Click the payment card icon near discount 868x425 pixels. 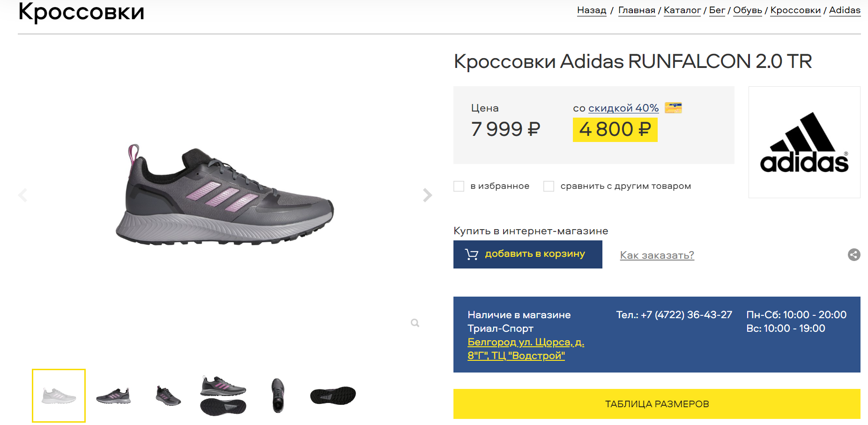(x=674, y=107)
